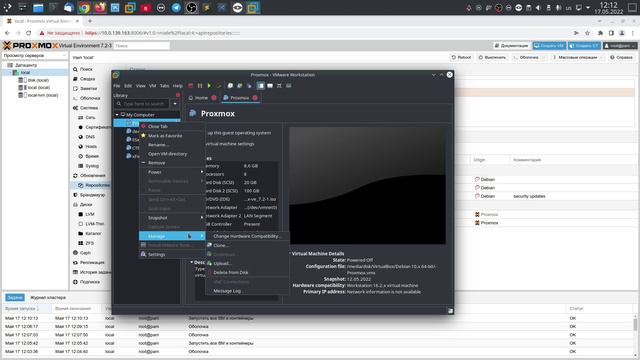Click the Take Snapshot clock icon in VMware toolbar
The height and width of the screenshot is (360, 640).
tap(230, 86)
